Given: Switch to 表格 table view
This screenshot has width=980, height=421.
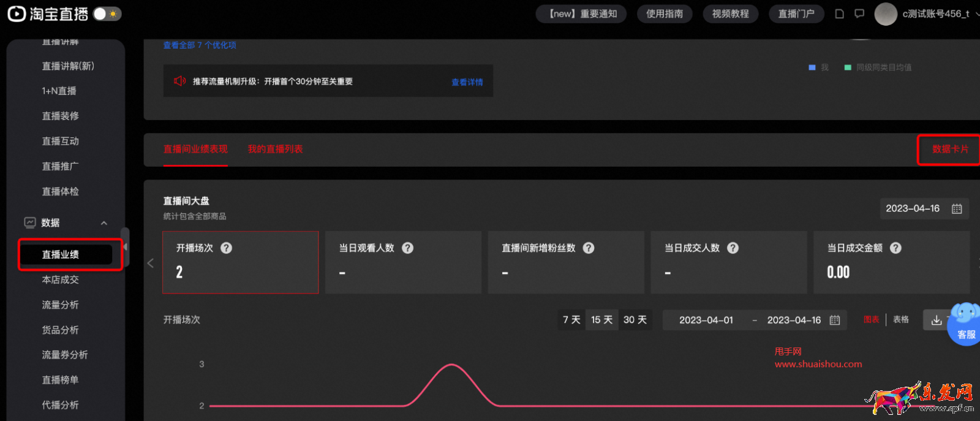Looking at the screenshot, I should (901, 319).
